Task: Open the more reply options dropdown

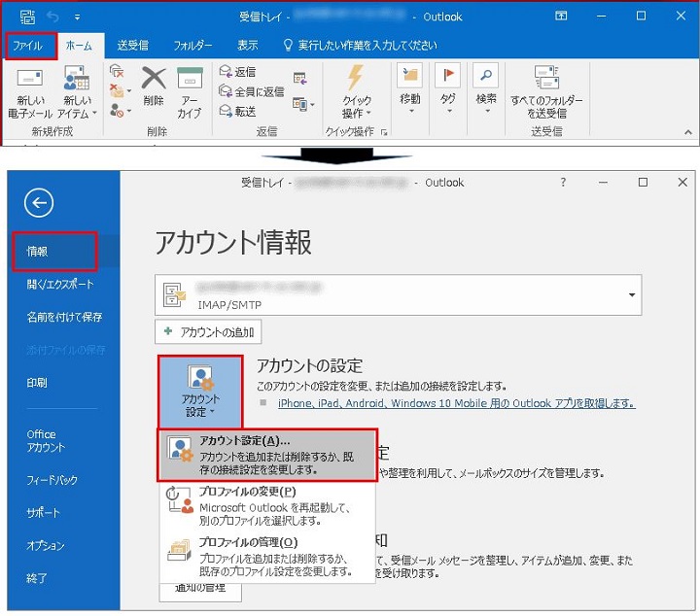Action: click(x=303, y=104)
